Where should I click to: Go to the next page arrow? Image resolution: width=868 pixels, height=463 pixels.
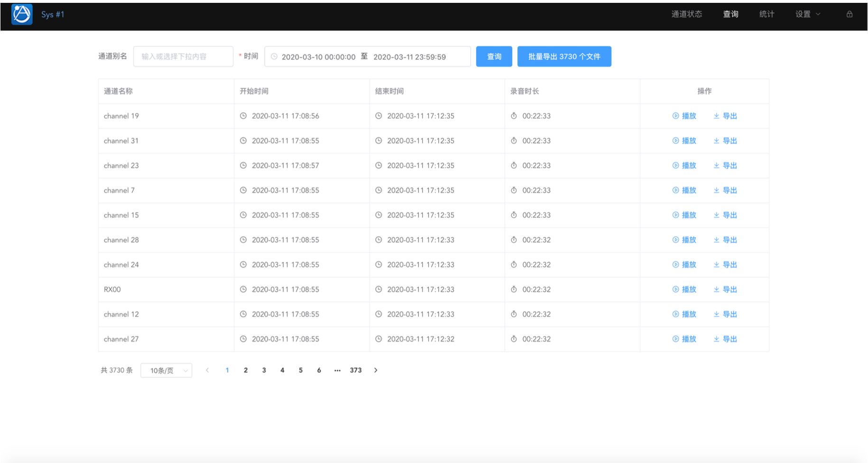(376, 370)
